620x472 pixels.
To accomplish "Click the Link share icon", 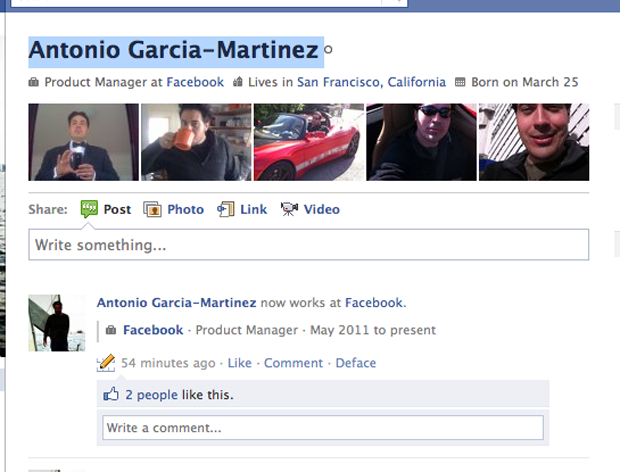I will click(x=226, y=209).
